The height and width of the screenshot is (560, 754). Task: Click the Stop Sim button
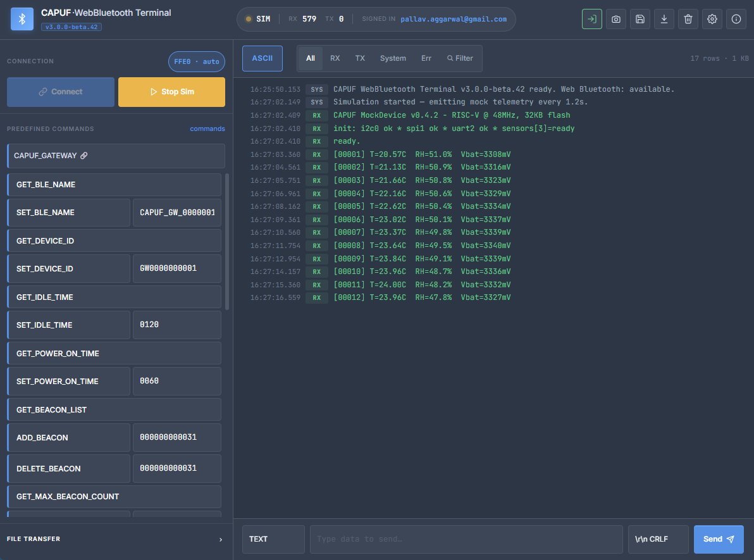[171, 92]
